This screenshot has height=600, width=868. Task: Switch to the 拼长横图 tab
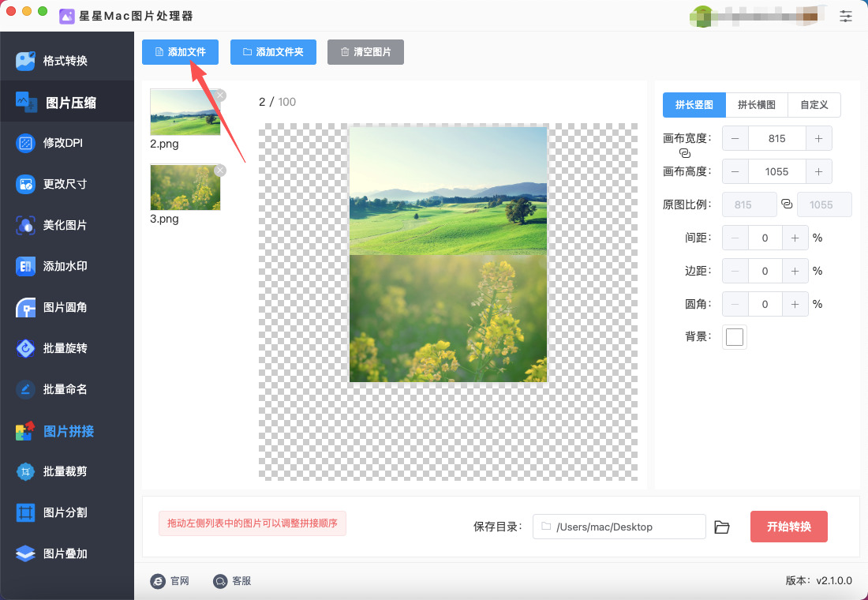(757, 105)
